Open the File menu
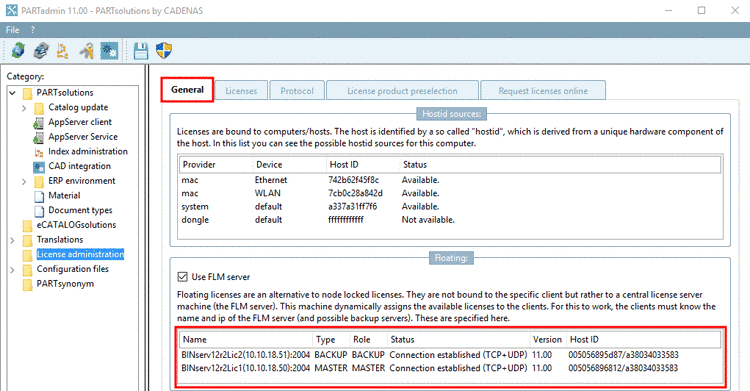Viewport: 750px width, 391px height. 12,30
